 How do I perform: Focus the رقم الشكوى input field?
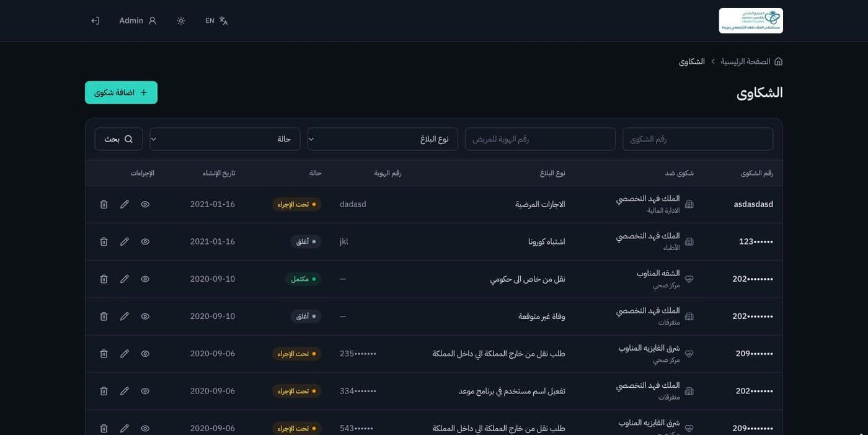(x=697, y=139)
